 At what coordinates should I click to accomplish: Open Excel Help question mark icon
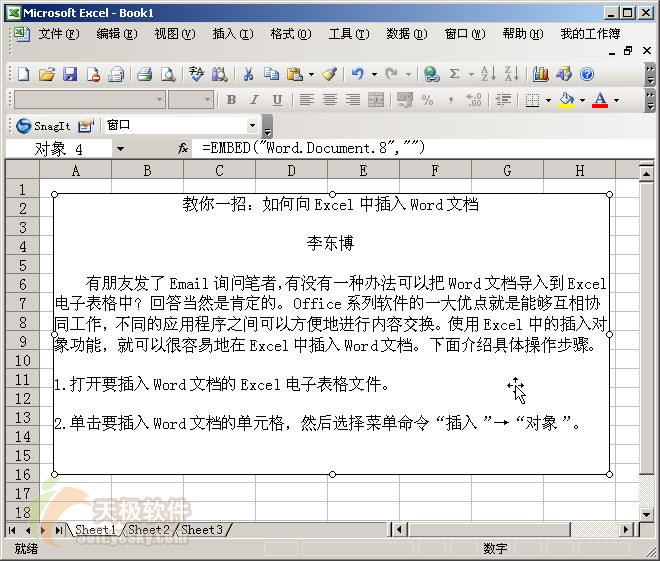[x=587, y=74]
